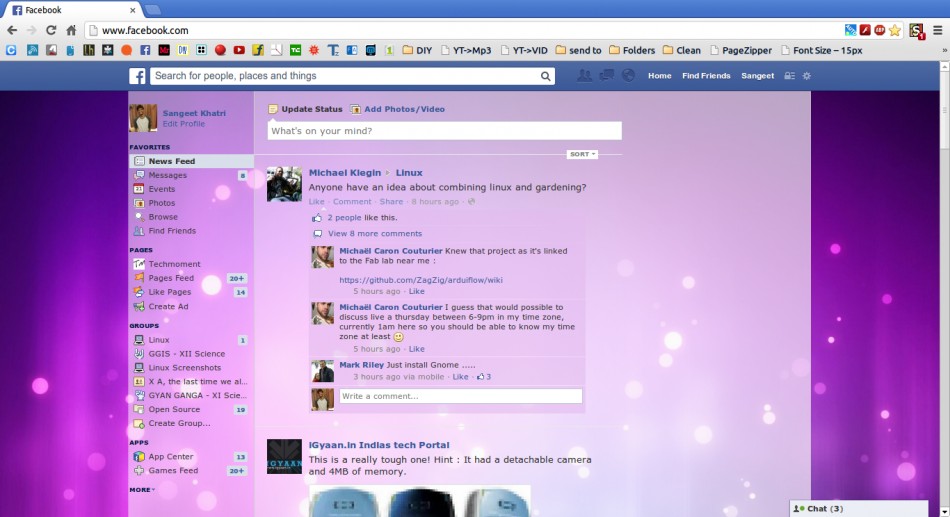This screenshot has height=517, width=950.
Task: Open the Facebook bookmark icon in bookmarks bar
Action: pyautogui.click(x=145, y=50)
